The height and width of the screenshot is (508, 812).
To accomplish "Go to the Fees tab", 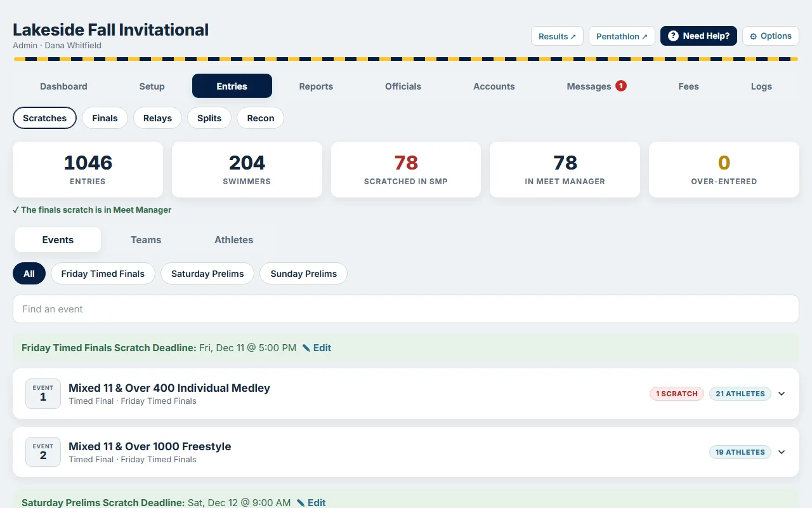I will pos(688,86).
